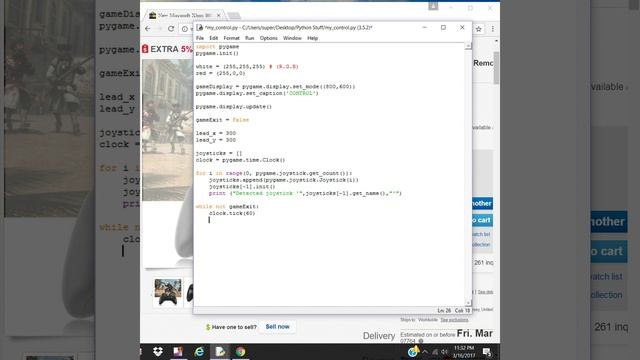This screenshot has width=640, height=360.
Task: Click the globe warning icon in system tray
Action: [413, 351]
